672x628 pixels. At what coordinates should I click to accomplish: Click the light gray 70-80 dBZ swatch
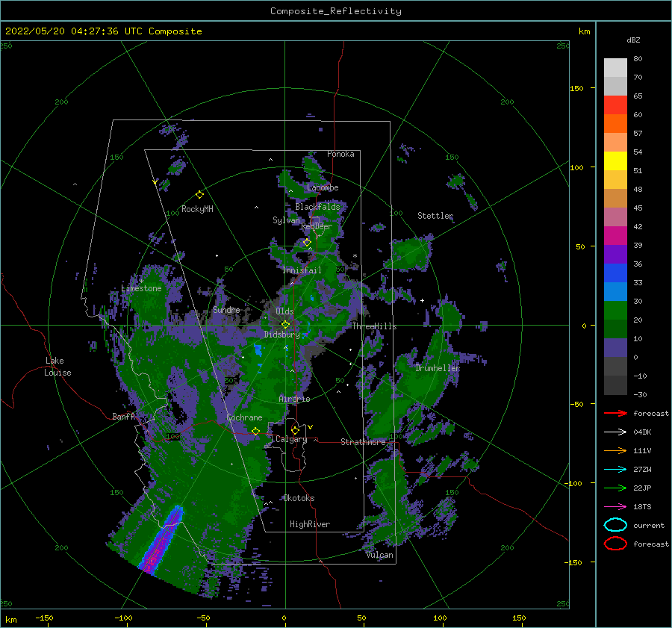point(615,68)
